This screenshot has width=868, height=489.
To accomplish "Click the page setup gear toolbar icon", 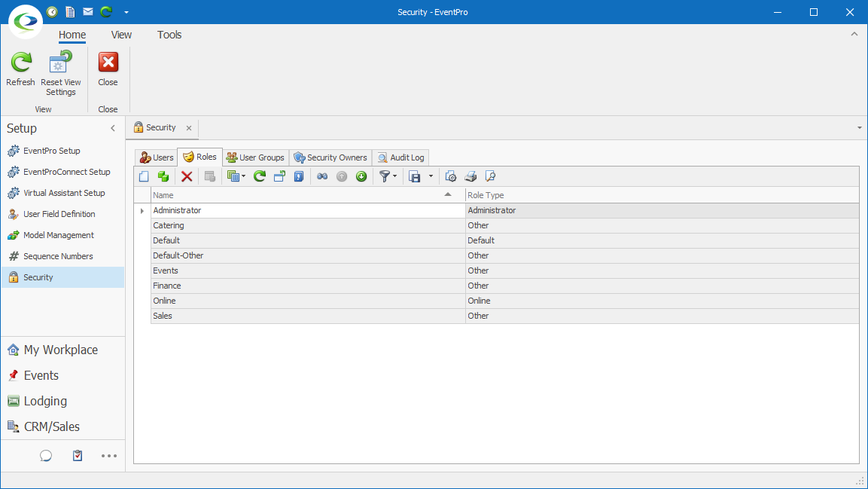I will 451,176.
